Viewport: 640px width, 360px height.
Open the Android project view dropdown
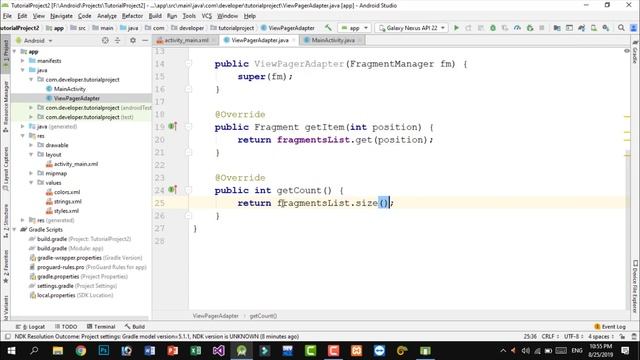click(34, 40)
